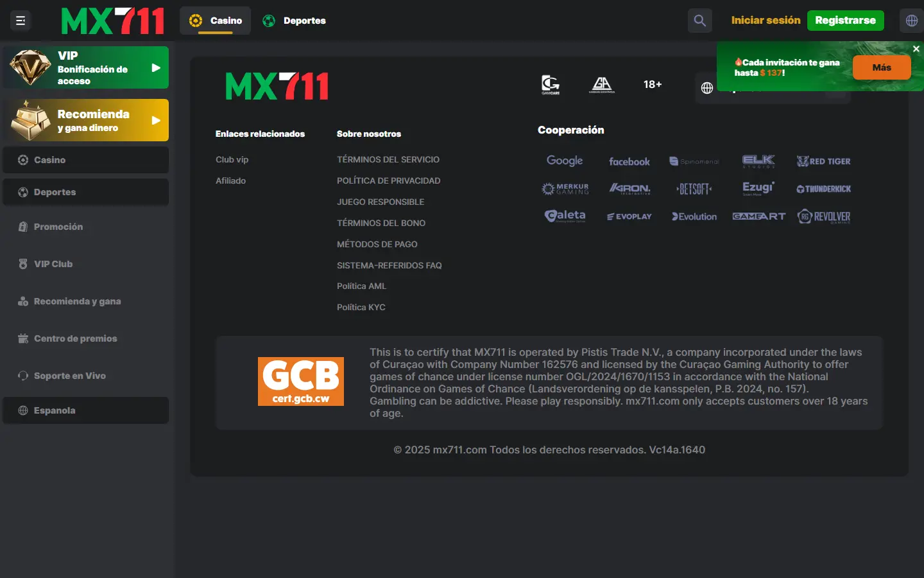The image size is (924, 578).
Task: Collapse sidebar with hamburger menu icon
Action: click(x=21, y=21)
